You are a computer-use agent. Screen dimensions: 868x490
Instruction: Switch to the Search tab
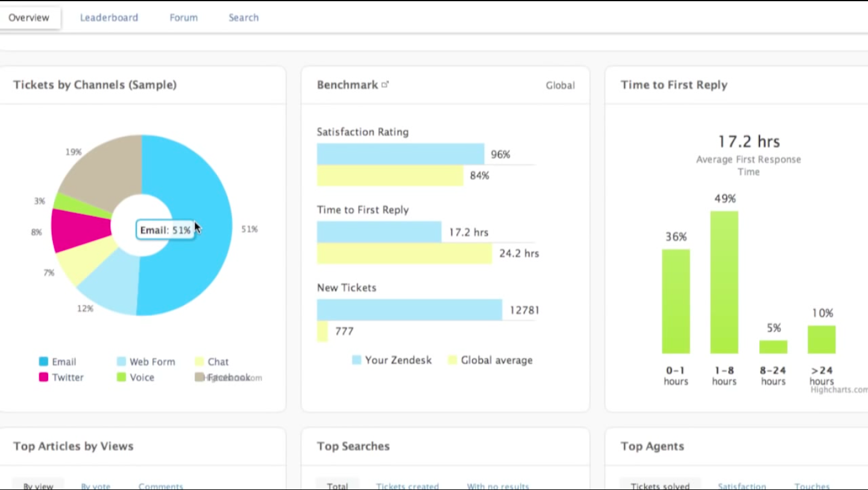[243, 17]
